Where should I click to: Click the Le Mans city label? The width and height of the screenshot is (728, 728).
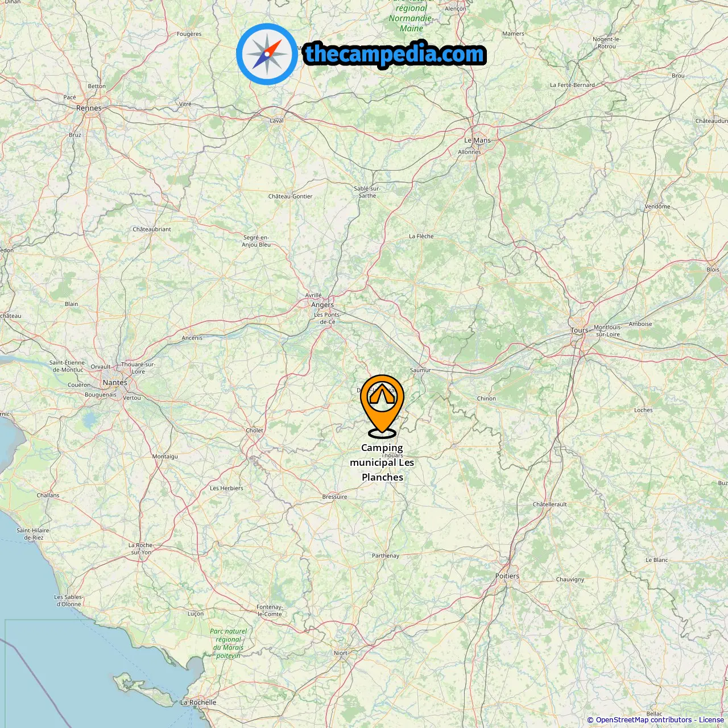477,140
